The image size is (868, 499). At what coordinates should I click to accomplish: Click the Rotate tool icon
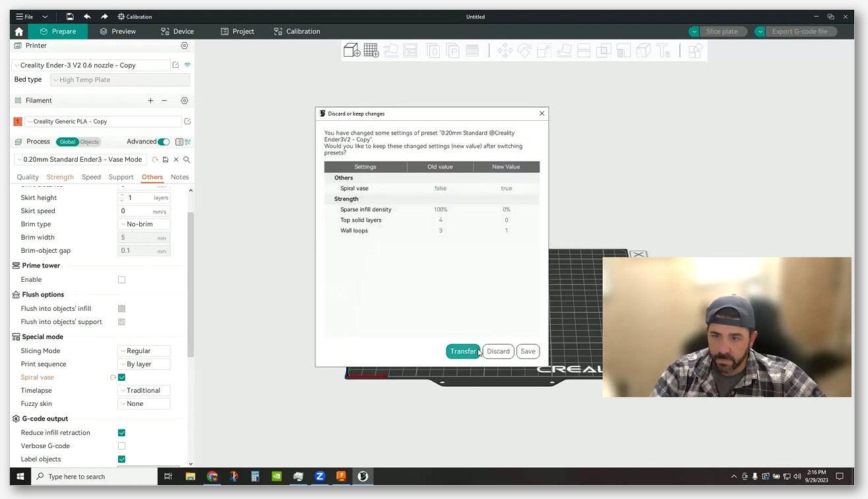524,50
